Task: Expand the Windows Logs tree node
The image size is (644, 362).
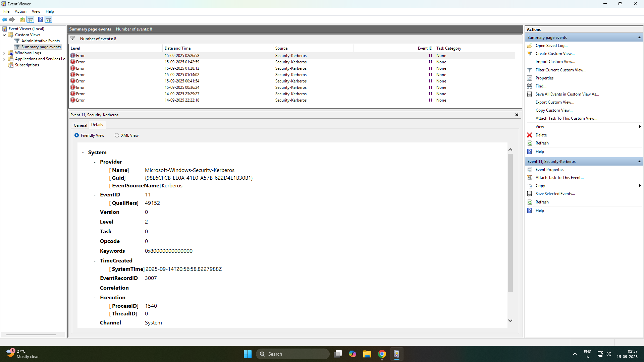Action: coord(4,53)
